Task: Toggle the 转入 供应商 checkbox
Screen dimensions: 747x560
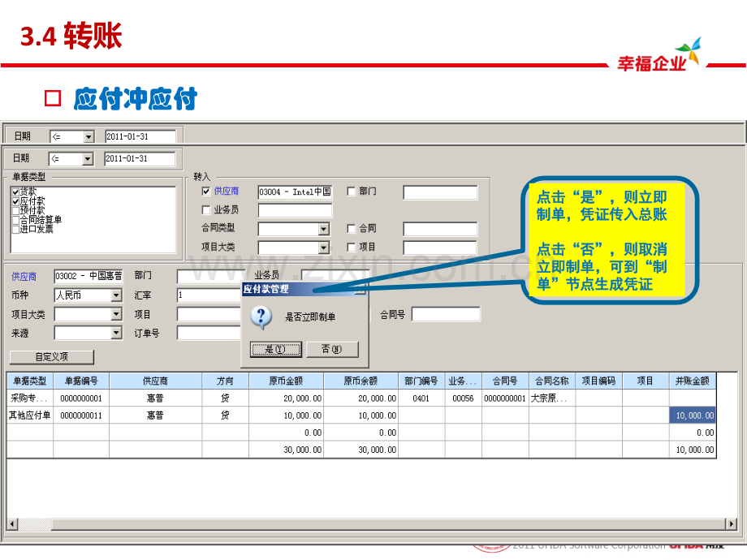Action: point(205,191)
